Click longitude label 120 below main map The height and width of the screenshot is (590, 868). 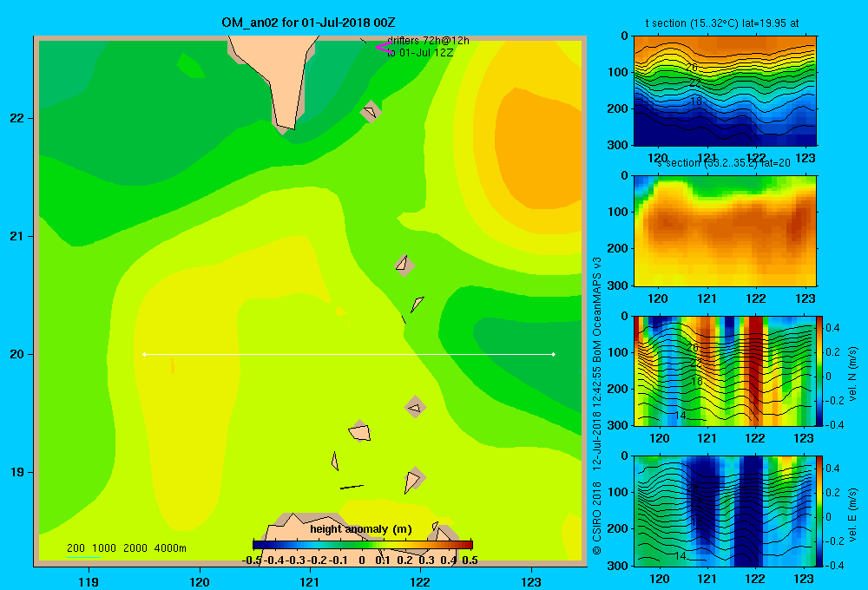click(x=200, y=581)
